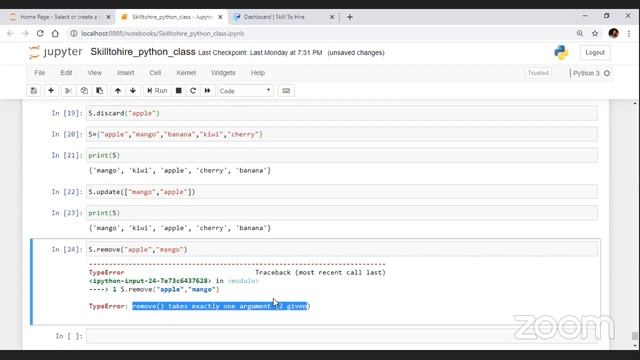Open the Insert menu
This screenshot has width=640, height=360.
coord(125,73)
